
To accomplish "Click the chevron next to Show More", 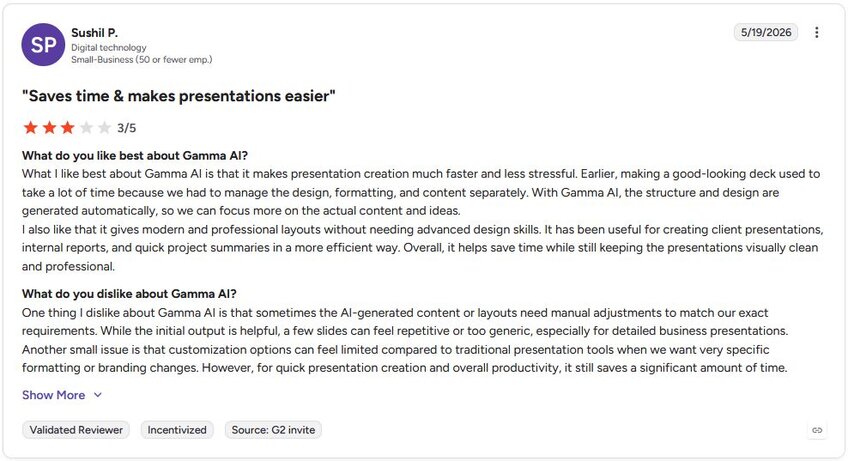I will click(x=97, y=395).
